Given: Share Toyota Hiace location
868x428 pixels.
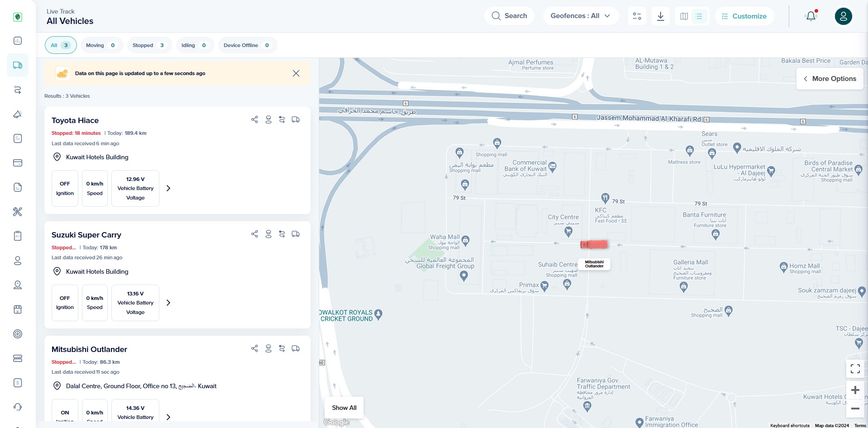Looking at the screenshot, I should (x=254, y=119).
